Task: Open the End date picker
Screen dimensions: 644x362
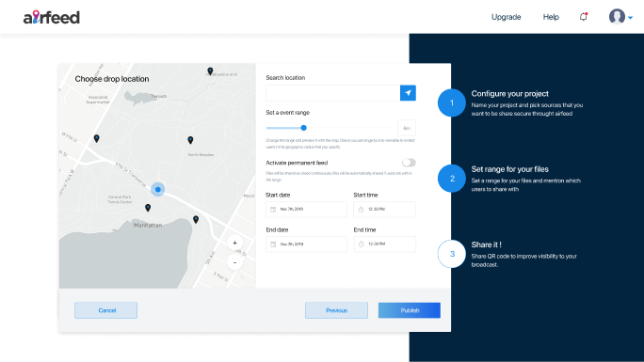Action: pos(306,244)
